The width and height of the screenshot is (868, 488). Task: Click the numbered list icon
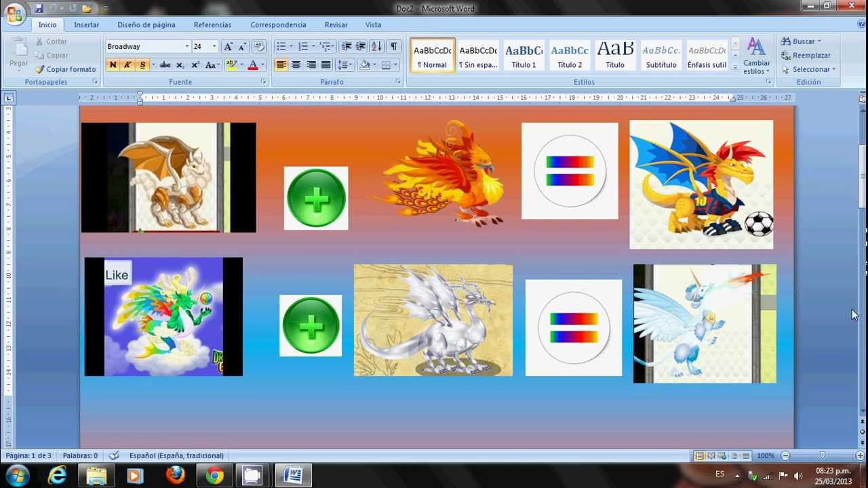point(302,46)
